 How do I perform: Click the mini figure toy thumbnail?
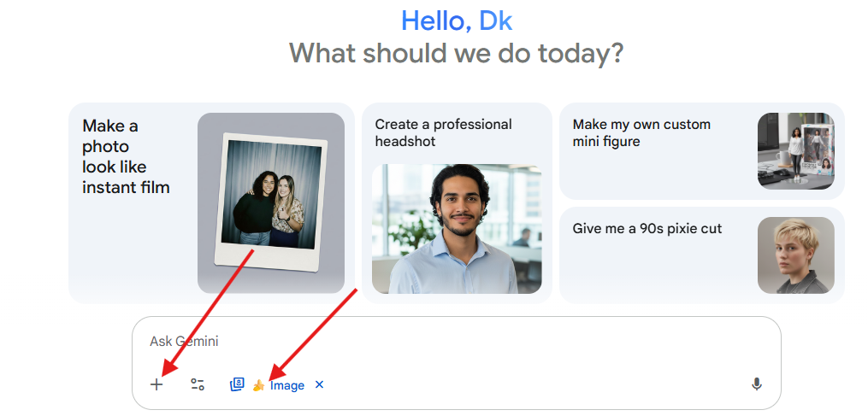pyautogui.click(x=795, y=151)
